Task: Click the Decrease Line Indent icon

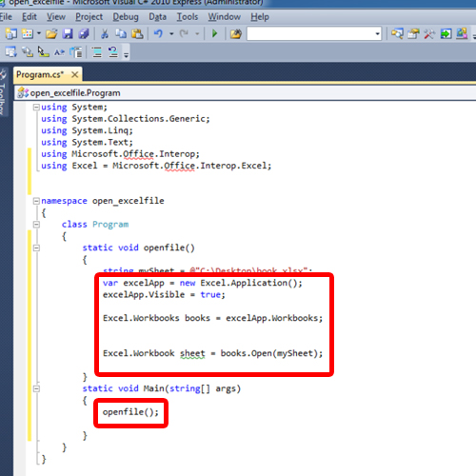Action: (76, 52)
